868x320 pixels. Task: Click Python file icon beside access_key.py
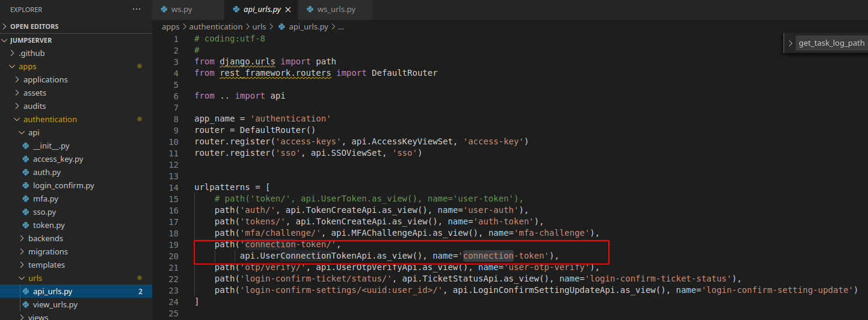[x=26, y=159]
